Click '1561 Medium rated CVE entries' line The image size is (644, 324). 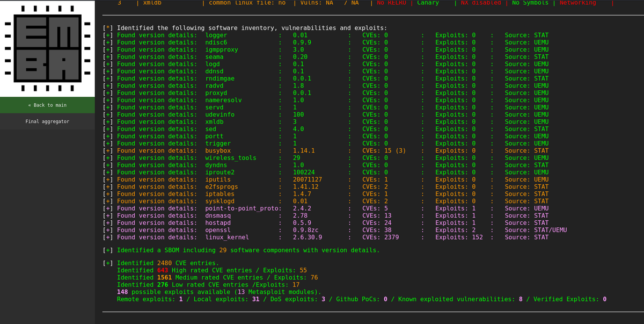click(x=218, y=277)
